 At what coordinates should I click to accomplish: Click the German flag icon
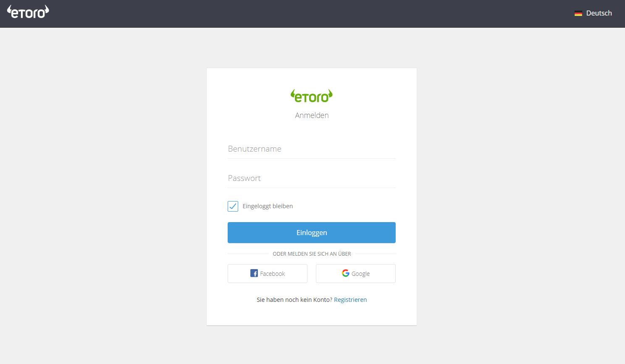click(578, 13)
